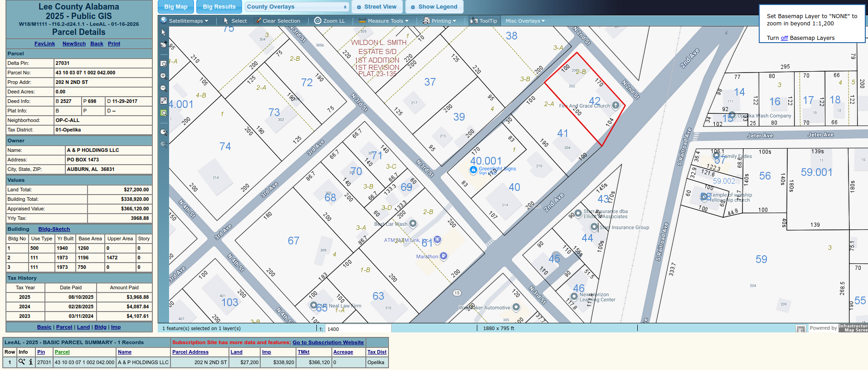Go to previous map view
The image size is (868, 370).
pos(164,132)
